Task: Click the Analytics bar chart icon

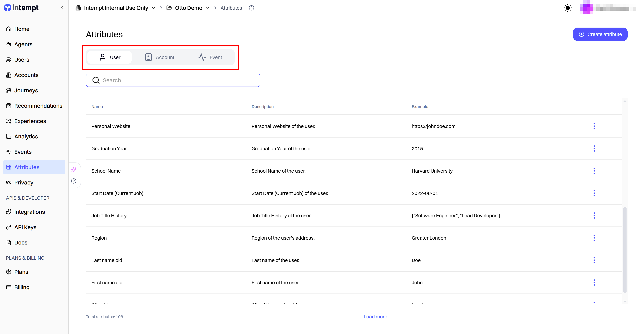Action: point(9,136)
